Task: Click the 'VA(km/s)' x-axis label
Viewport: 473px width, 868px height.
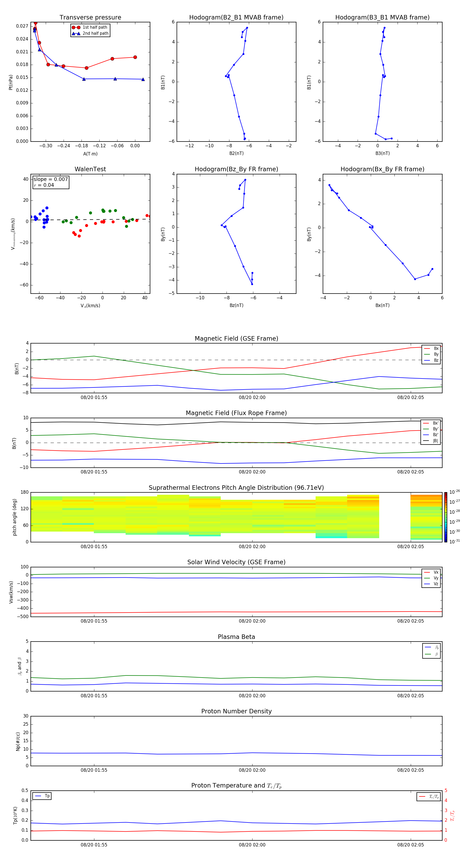Action: (x=90, y=306)
